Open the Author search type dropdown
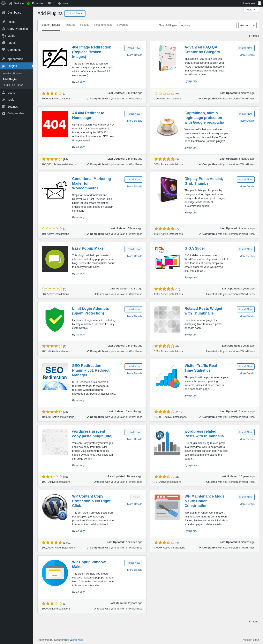 [x=247, y=25]
